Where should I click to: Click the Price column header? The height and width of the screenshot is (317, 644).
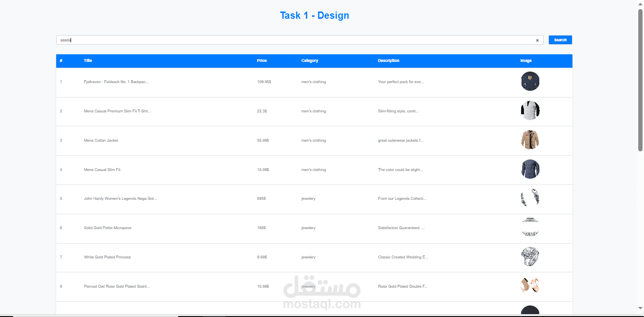[262, 61]
